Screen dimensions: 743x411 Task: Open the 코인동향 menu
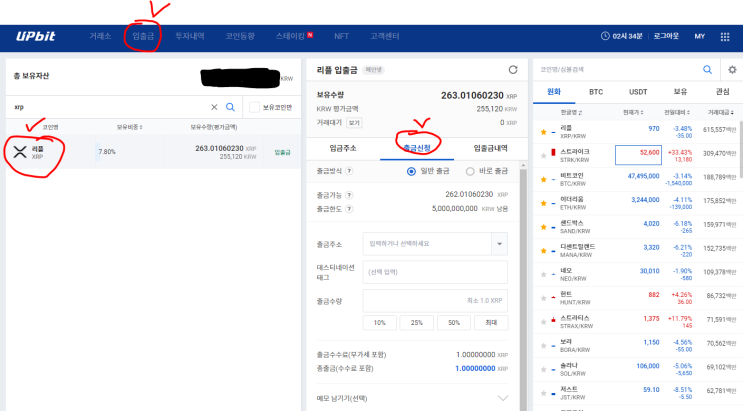tap(240, 36)
